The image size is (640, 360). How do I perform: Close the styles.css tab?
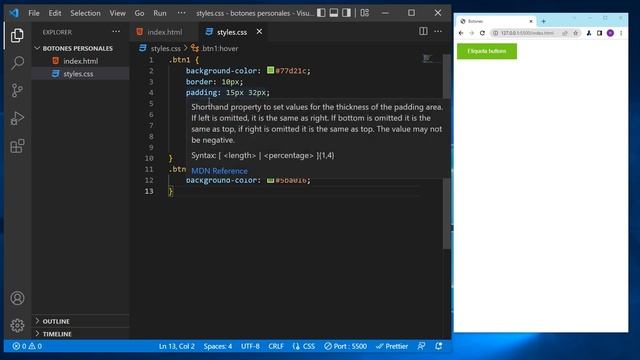pyautogui.click(x=259, y=31)
